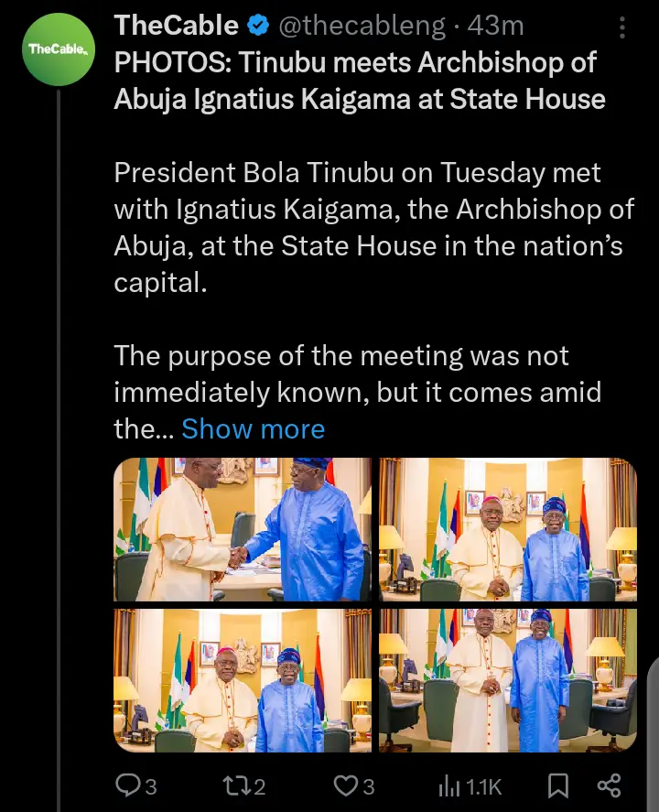Open the @thecableng handle link

362,27
